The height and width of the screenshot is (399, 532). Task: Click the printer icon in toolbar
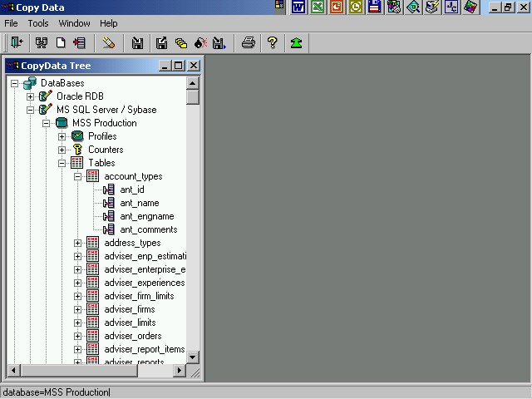click(248, 43)
